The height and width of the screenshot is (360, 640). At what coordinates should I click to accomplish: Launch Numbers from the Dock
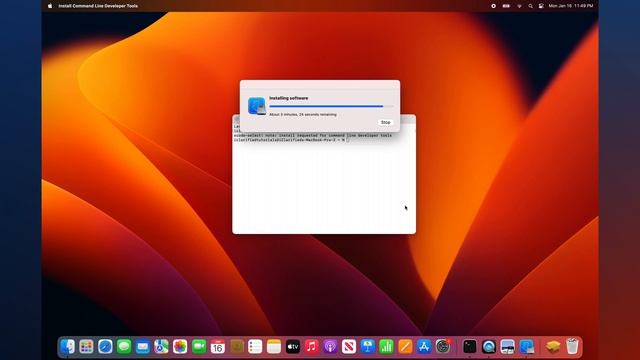[387, 347]
